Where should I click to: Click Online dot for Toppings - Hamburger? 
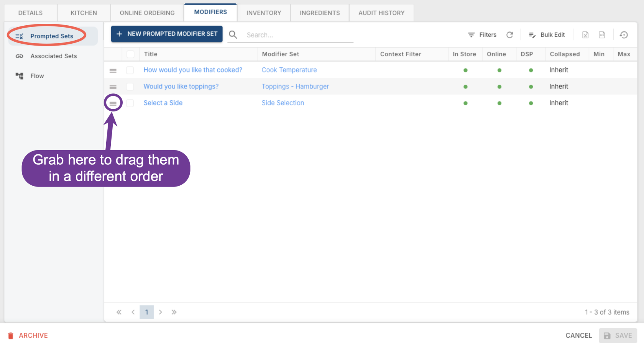click(499, 87)
